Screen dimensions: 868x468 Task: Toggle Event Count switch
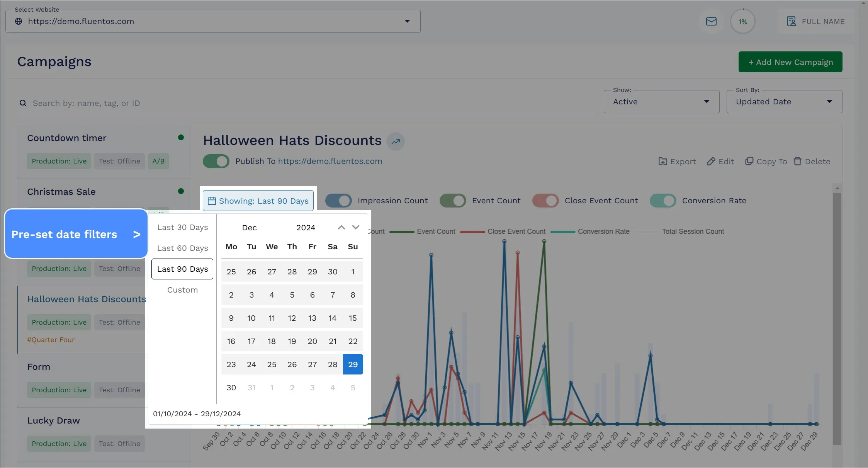pos(453,201)
